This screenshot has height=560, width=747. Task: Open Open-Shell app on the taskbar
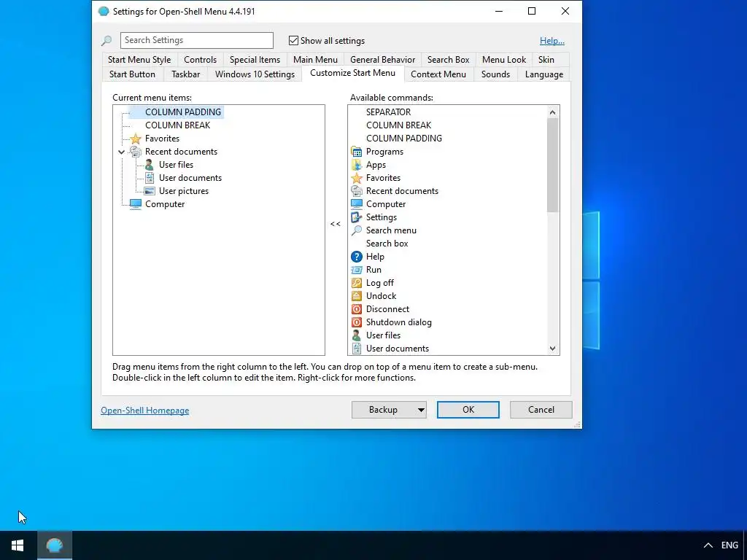click(55, 545)
